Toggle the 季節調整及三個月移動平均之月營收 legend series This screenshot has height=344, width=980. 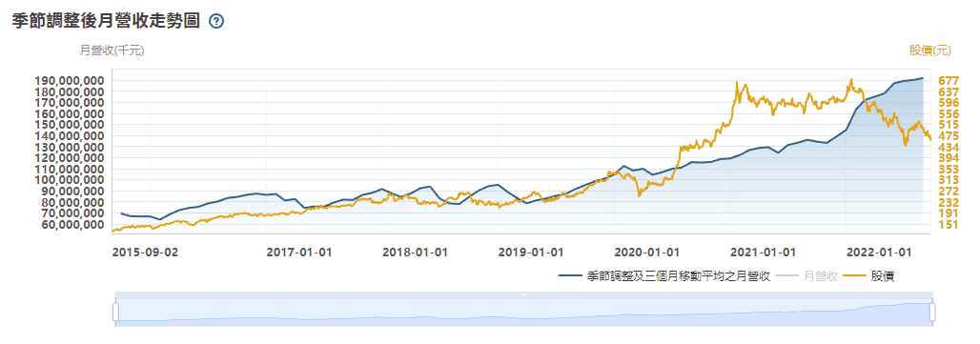pyautogui.click(x=664, y=275)
